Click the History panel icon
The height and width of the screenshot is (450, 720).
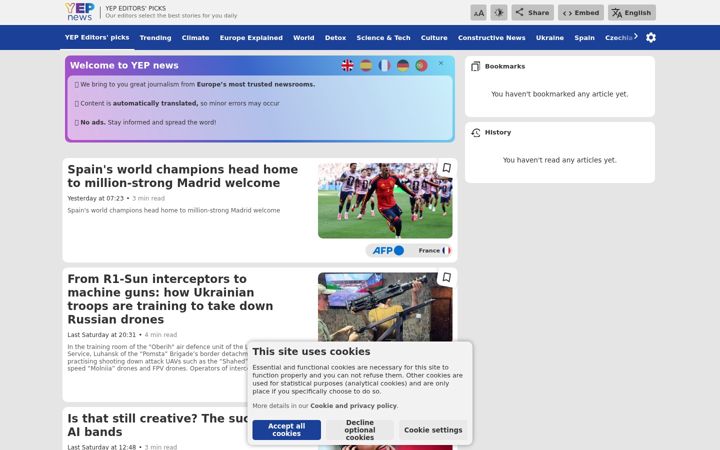[475, 133]
